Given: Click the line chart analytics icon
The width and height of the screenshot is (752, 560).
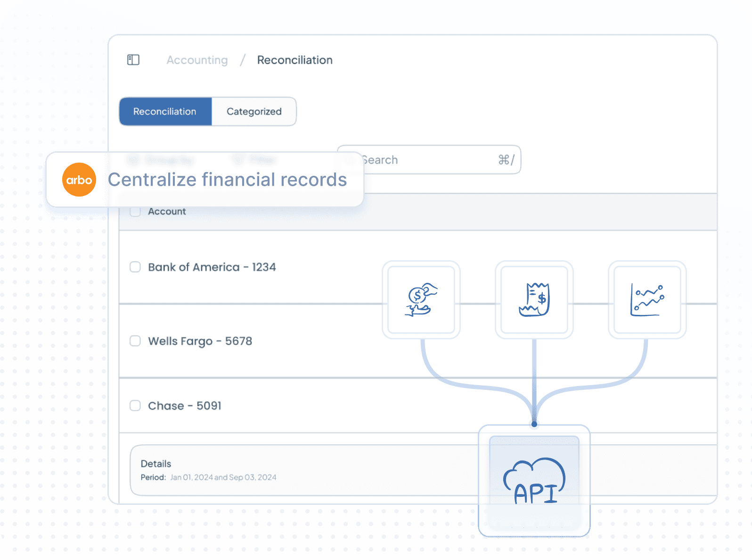Looking at the screenshot, I should click(x=647, y=300).
